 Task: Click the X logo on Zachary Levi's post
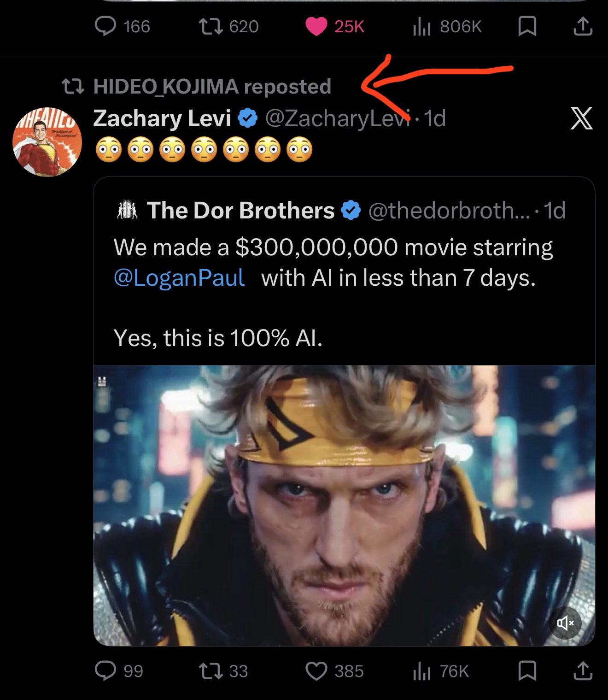[x=582, y=118]
